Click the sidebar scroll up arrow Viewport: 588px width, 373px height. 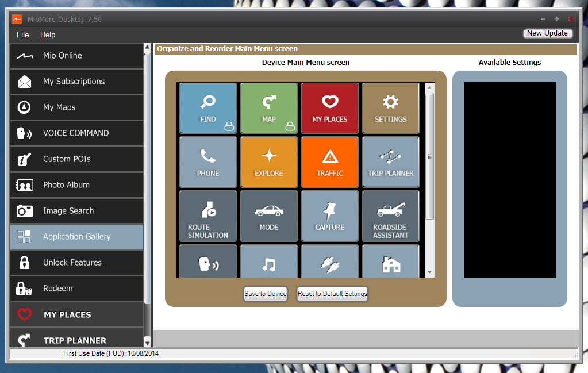click(147, 47)
